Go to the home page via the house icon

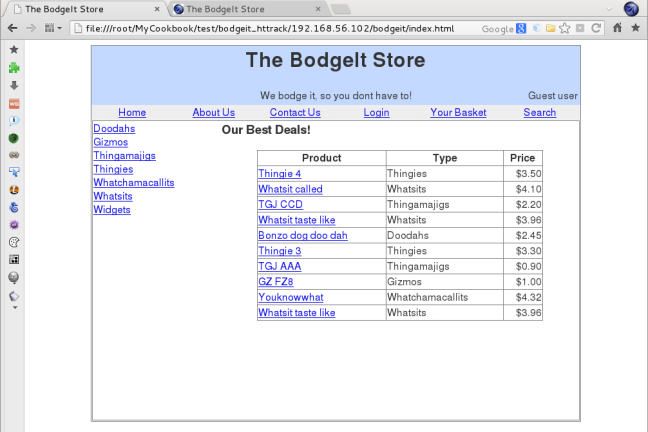617,28
